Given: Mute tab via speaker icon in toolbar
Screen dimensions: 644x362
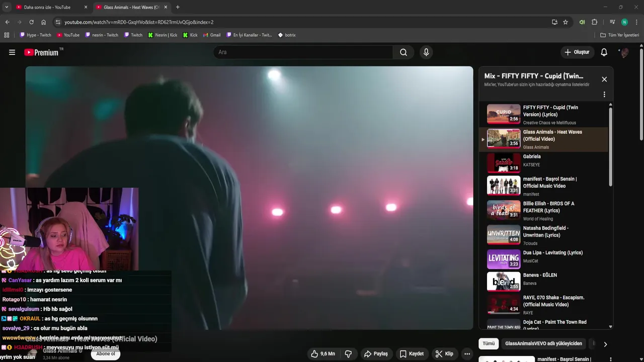Looking at the screenshot, I should (582, 22).
